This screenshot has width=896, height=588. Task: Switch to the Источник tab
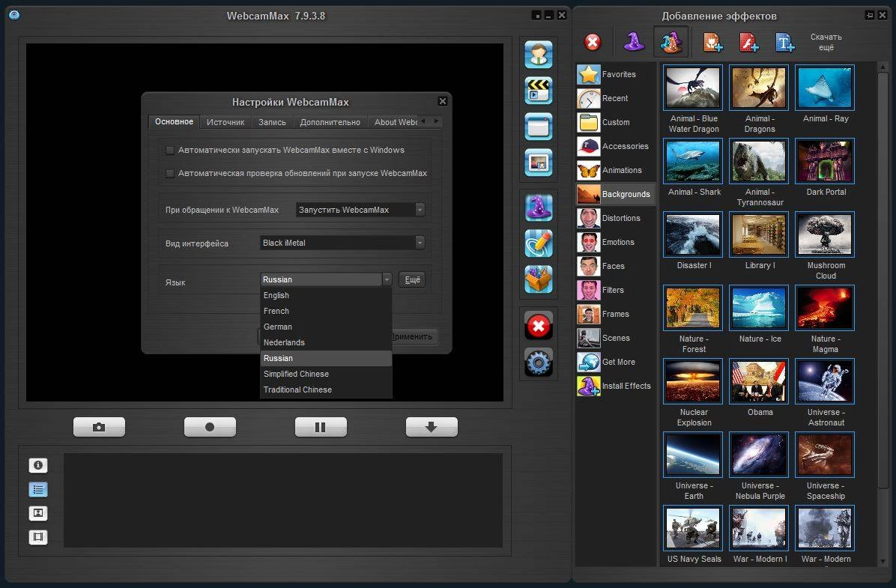(x=225, y=122)
